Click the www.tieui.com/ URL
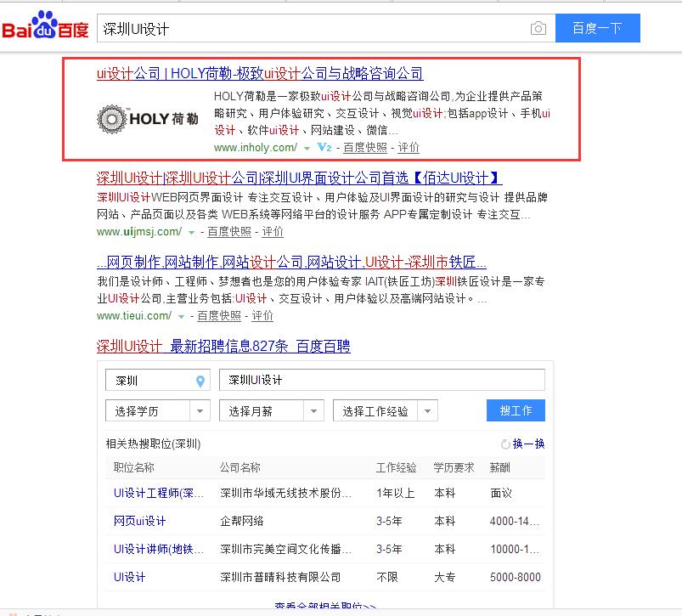 [134, 316]
